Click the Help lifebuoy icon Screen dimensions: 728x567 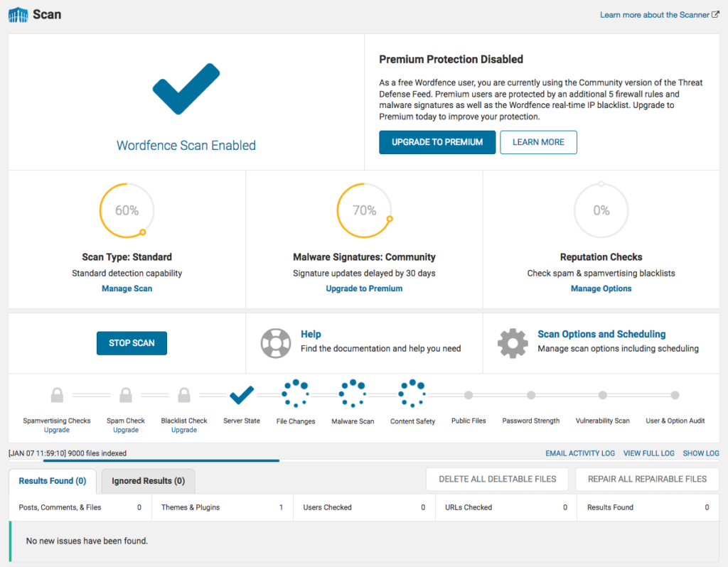point(276,343)
